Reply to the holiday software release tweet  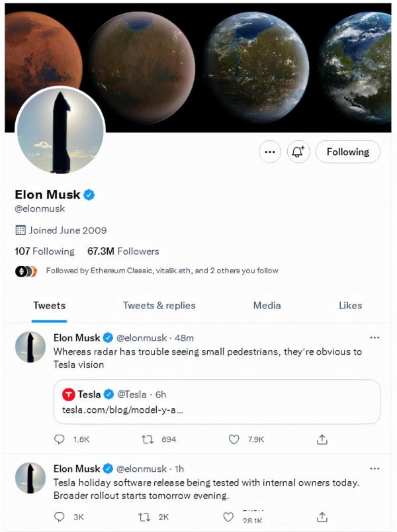pyautogui.click(x=60, y=517)
